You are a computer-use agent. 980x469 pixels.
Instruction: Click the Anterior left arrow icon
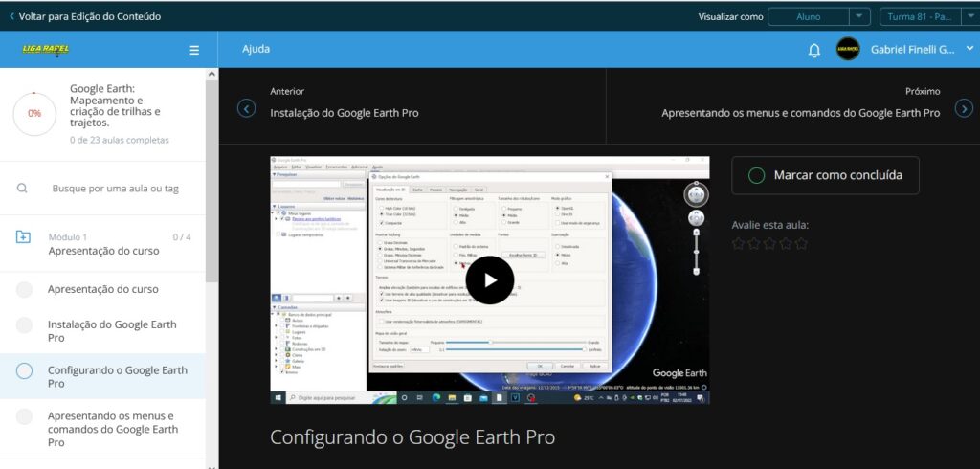(x=246, y=109)
